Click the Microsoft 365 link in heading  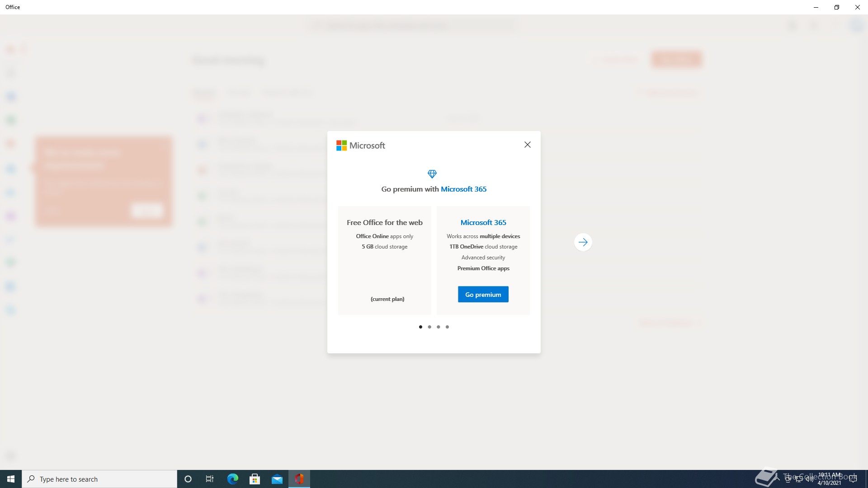(463, 189)
